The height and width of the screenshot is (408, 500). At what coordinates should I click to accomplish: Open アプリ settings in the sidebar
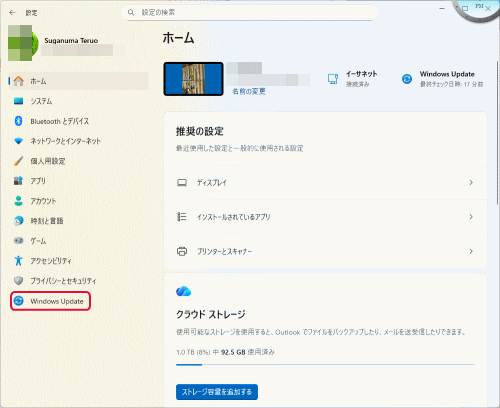(x=78, y=181)
